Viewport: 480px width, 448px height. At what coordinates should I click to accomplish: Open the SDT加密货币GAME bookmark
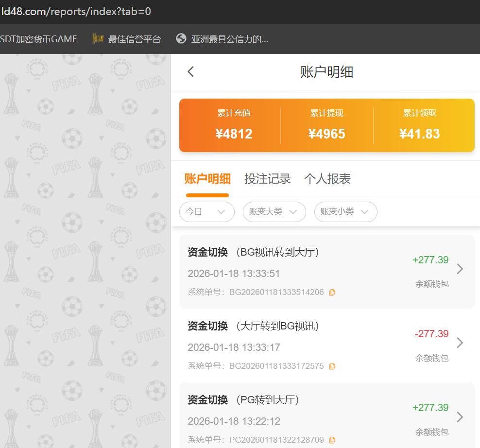tap(39, 39)
